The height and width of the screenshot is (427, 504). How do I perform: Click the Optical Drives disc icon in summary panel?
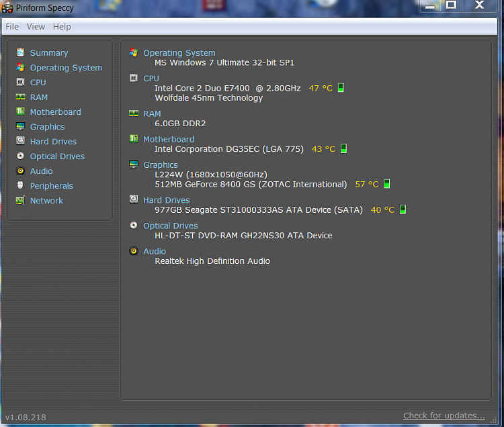pyautogui.click(x=134, y=225)
